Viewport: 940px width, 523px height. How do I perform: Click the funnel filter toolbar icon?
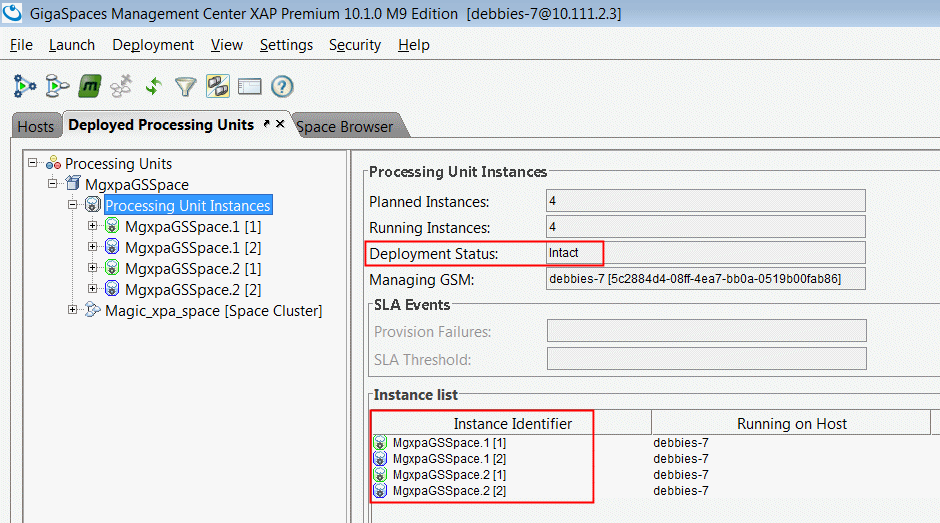pos(185,87)
